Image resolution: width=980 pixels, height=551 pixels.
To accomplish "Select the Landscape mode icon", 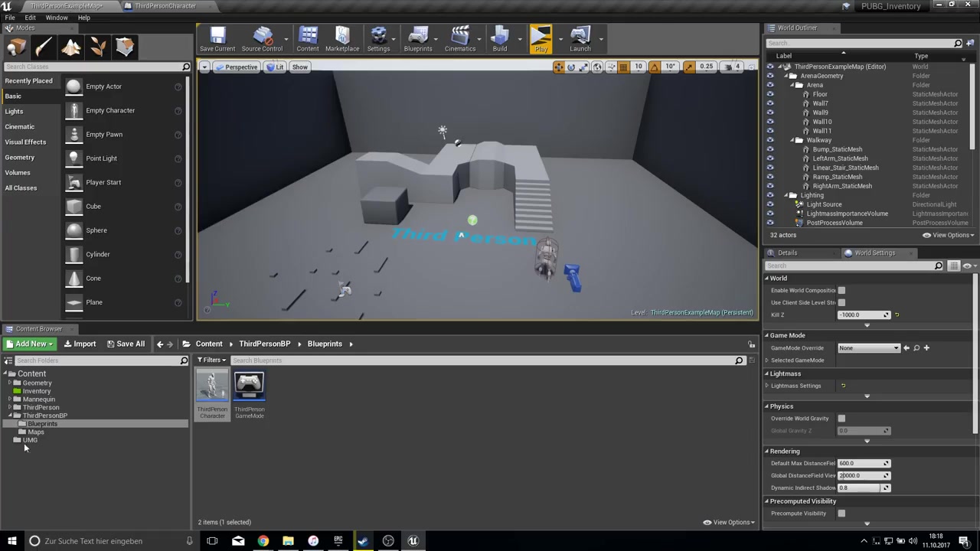I will [70, 47].
